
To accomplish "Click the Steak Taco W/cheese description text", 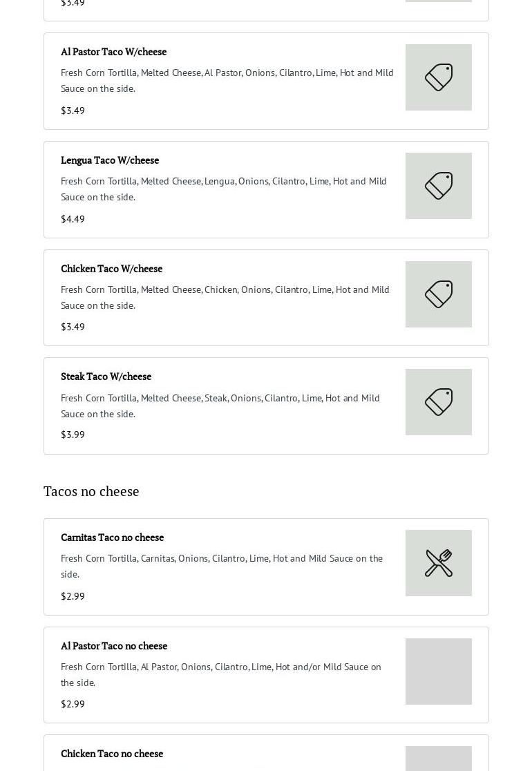I will point(220,406).
